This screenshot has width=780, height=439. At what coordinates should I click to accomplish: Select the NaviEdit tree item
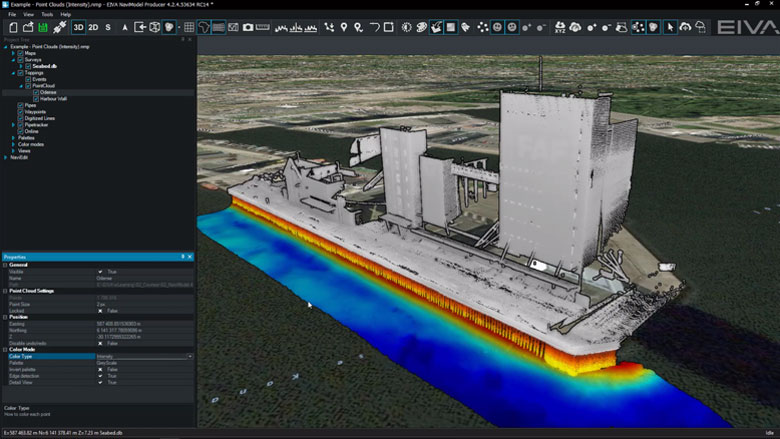point(19,157)
